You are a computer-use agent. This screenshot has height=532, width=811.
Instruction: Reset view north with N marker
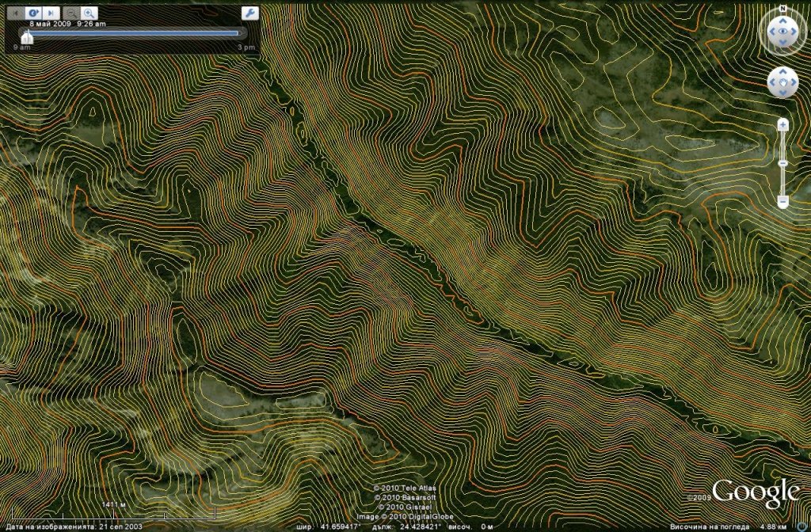(782, 10)
